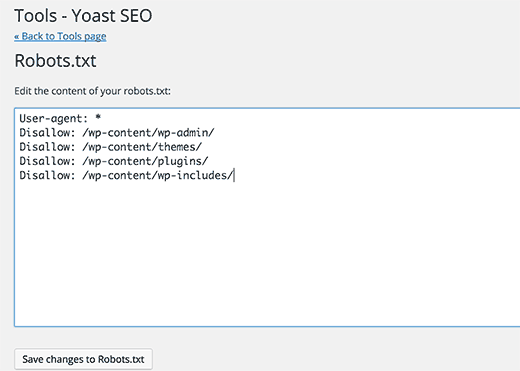520x371 pixels.
Task: Click the 'Disallow: /wp-content/plugins/' line
Action: [114, 161]
